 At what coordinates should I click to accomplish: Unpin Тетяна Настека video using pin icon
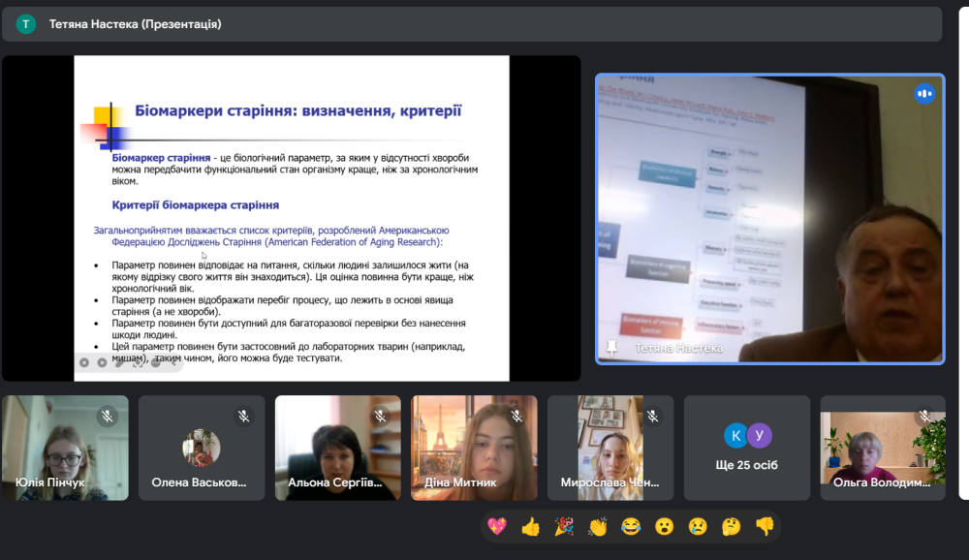coord(611,348)
